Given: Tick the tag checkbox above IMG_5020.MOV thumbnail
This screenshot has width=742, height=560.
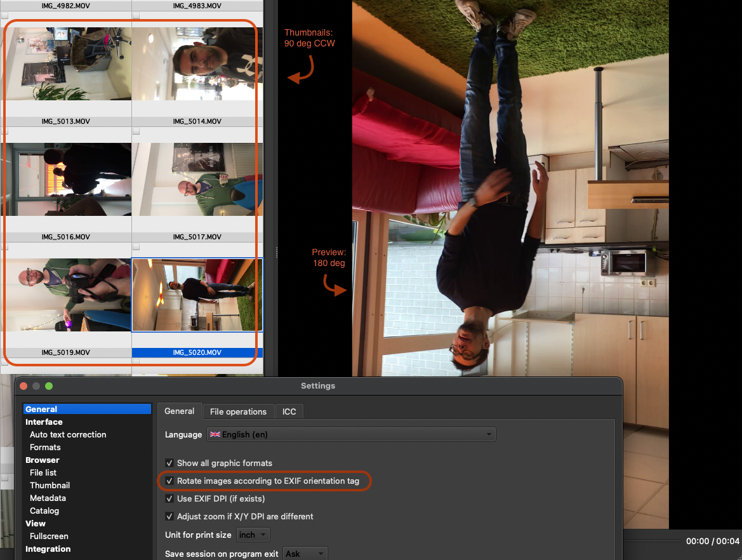Looking at the screenshot, I should pyautogui.click(x=136, y=246).
